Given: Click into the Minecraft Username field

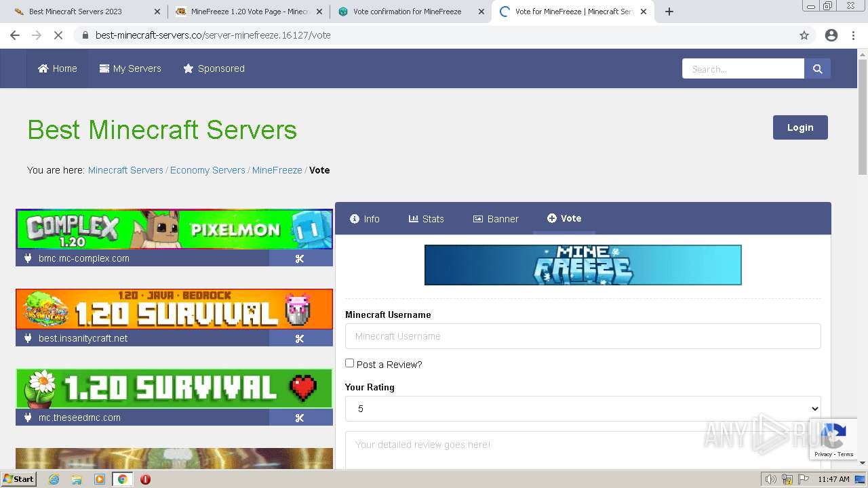Looking at the screenshot, I should (583, 336).
